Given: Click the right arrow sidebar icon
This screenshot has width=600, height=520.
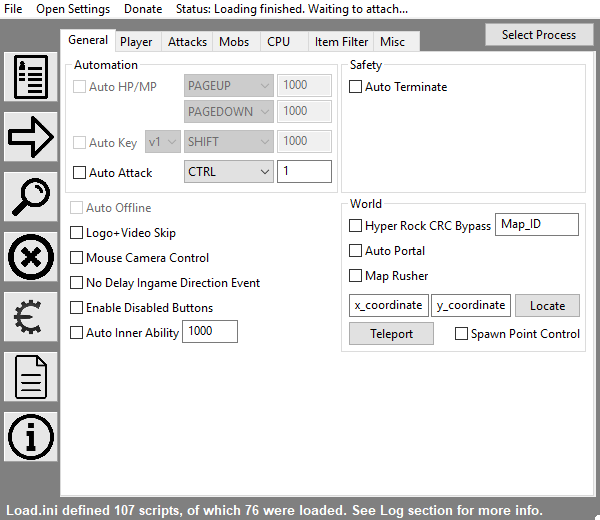Looking at the screenshot, I should pyautogui.click(x=31, y=137).
